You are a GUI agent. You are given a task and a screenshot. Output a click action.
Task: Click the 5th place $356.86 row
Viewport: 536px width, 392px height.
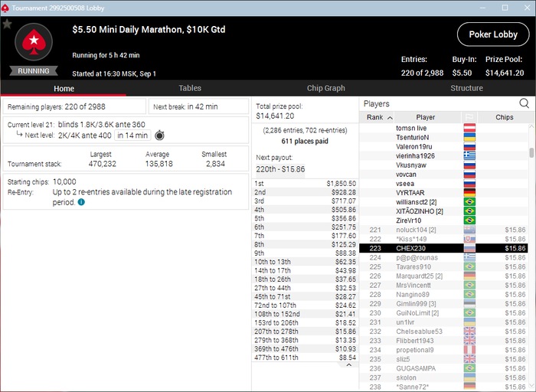pos(305,218)
